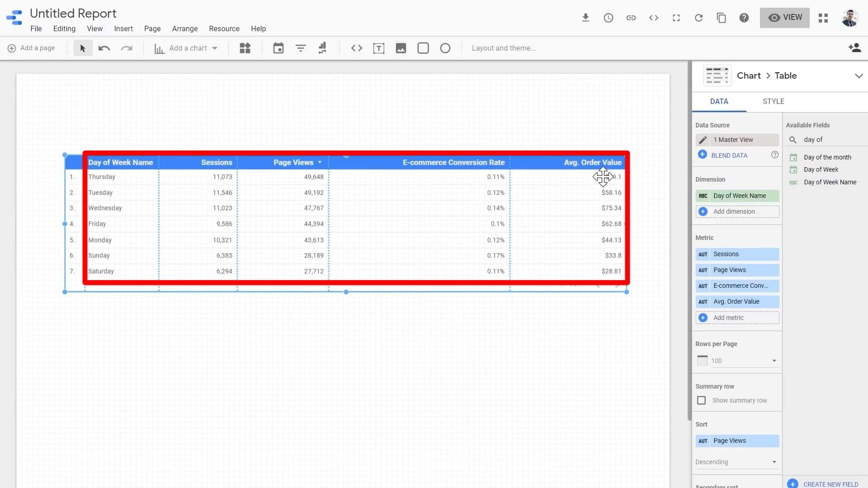Open the Resource menu
Viewport: 868px width, 488px height.
(x=224, y=28)
